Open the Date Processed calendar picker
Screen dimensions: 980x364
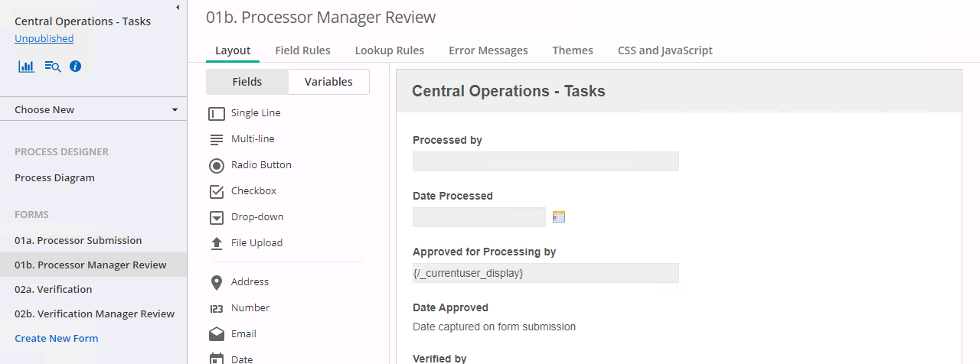558,217
